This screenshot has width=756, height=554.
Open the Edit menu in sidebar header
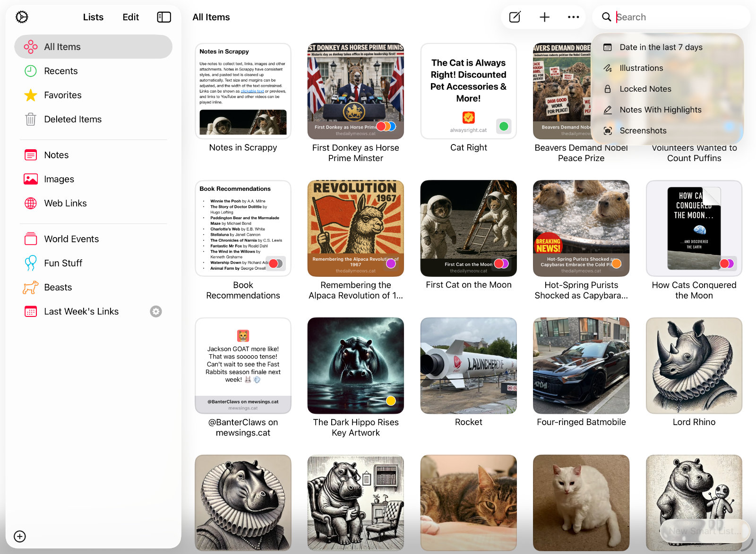130,17
